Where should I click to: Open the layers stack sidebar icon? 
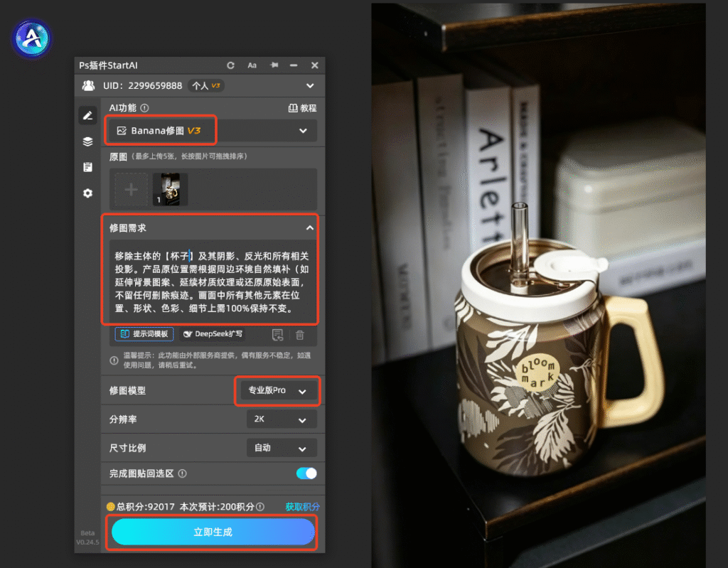pyautogui.click(x=87, y=141)
